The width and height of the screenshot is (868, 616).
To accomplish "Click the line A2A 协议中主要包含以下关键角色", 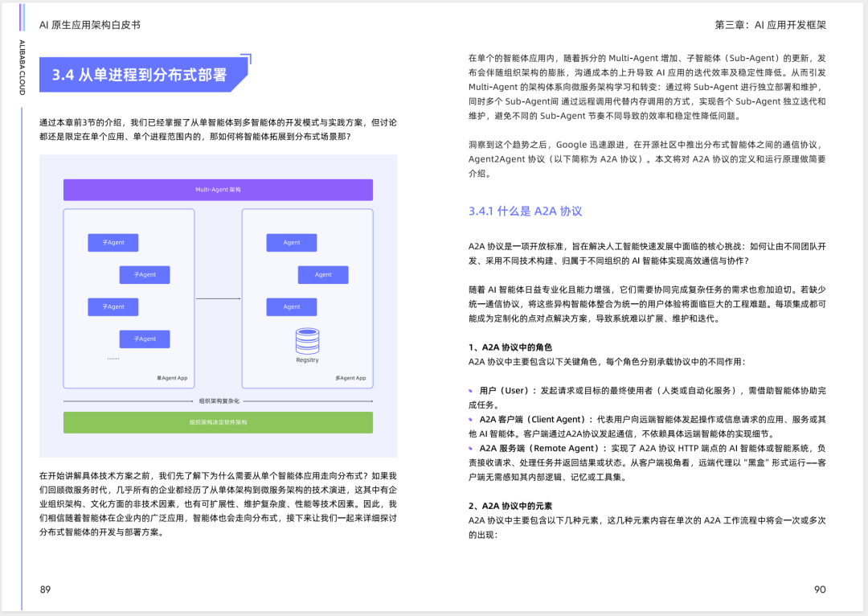I will pos(607,362).
